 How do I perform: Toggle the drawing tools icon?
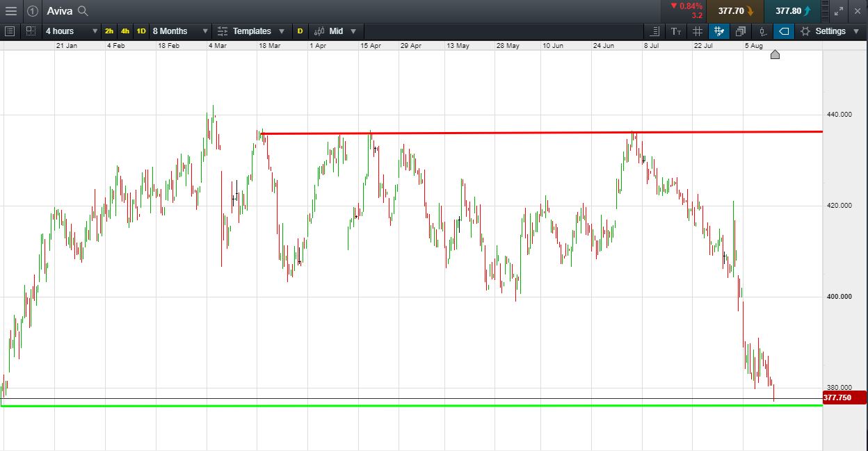[719, 31]
